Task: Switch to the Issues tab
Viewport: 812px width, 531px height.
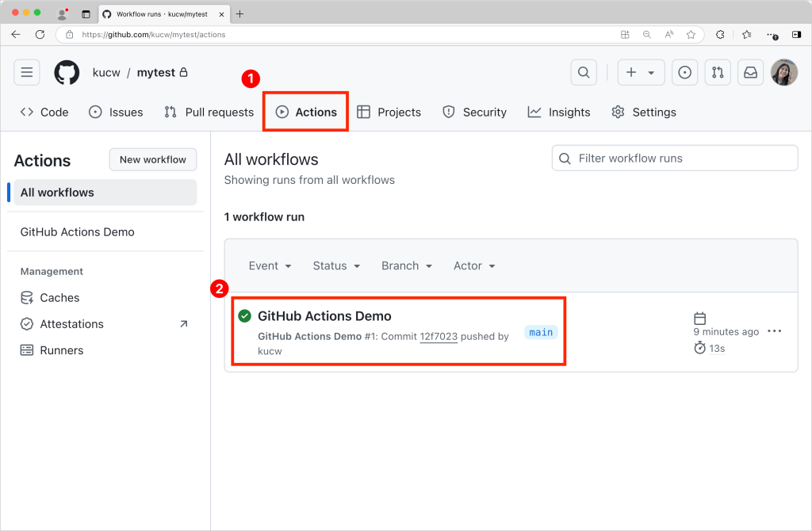Action: tap(116, 113)
